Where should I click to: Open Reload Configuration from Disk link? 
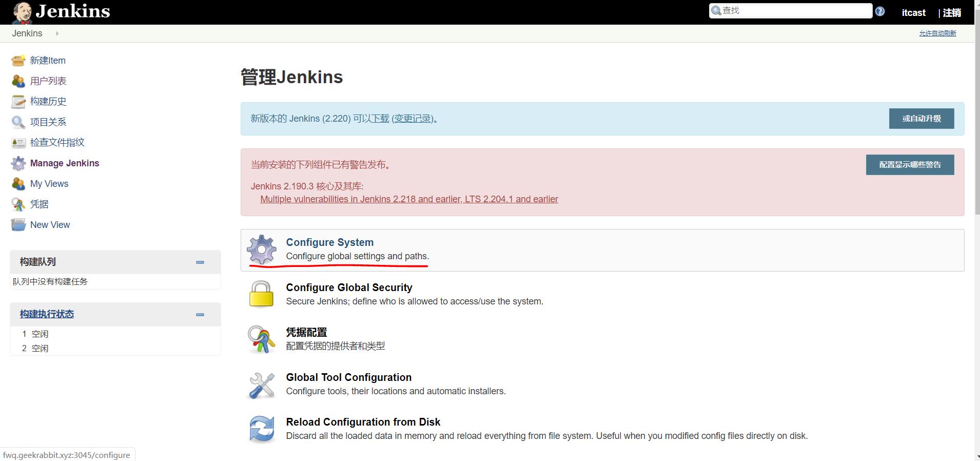click(x=363, y=422)
